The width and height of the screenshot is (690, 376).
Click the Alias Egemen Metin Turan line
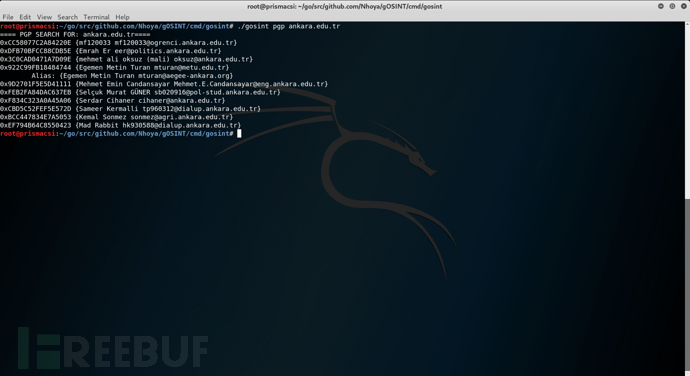click(132, 76)
